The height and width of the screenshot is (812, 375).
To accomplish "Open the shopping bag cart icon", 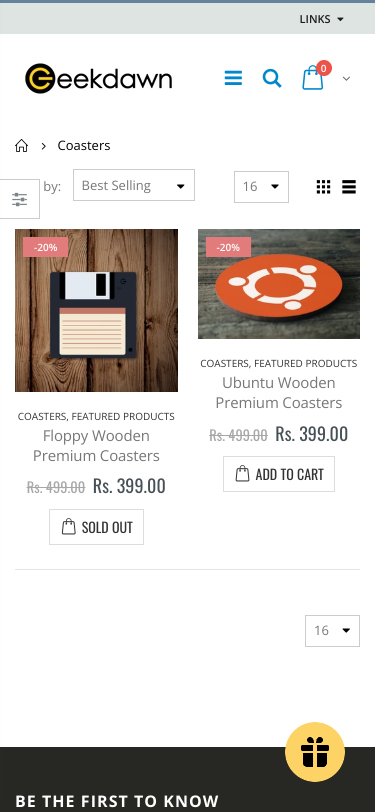I will point(313,78).
